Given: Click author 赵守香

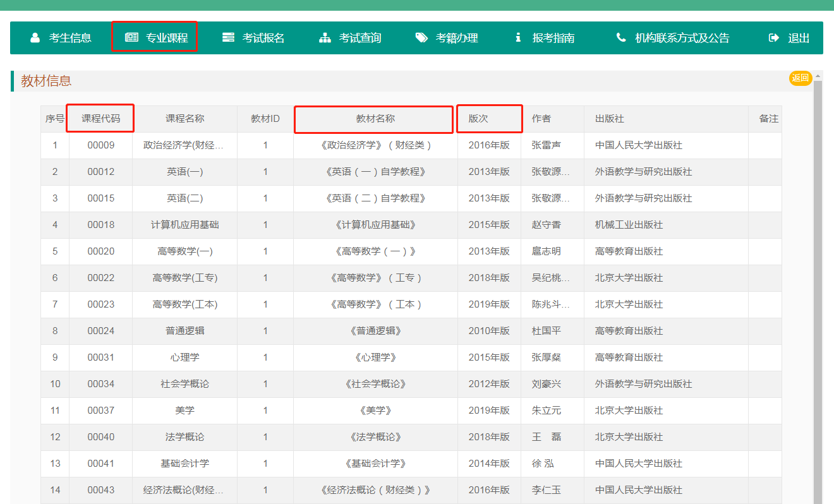Looking at the screenshot, I should pos(547,225).
